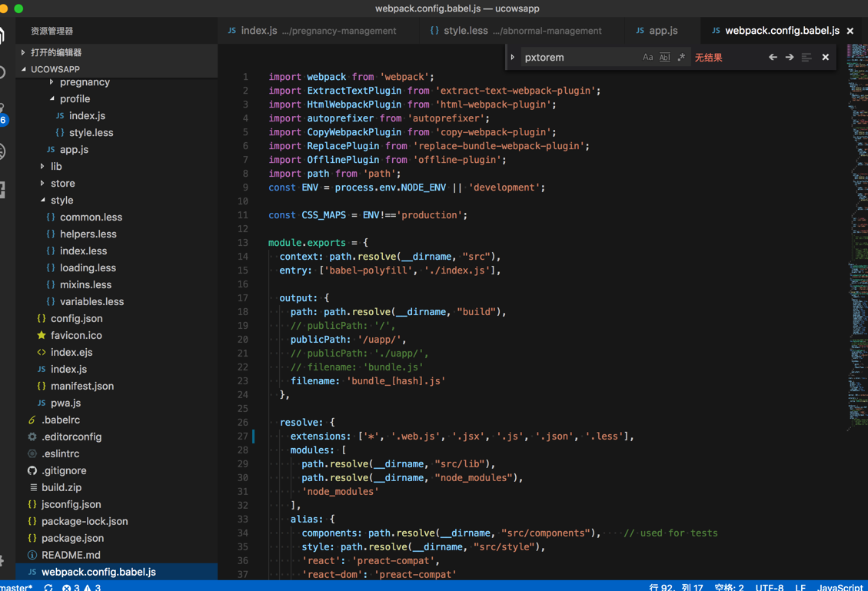
Task: Open package.json in the explorer
Action: tap(72, 538)
